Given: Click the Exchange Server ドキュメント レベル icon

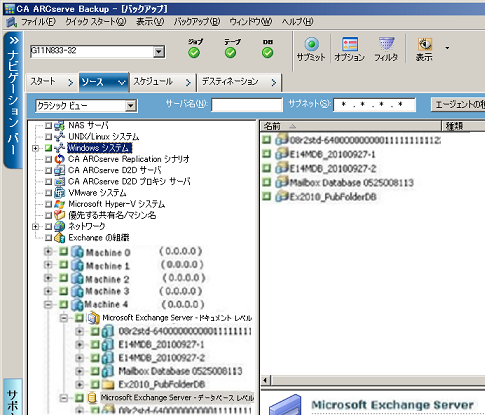Looking at the screenshot, I should point(93,318).
